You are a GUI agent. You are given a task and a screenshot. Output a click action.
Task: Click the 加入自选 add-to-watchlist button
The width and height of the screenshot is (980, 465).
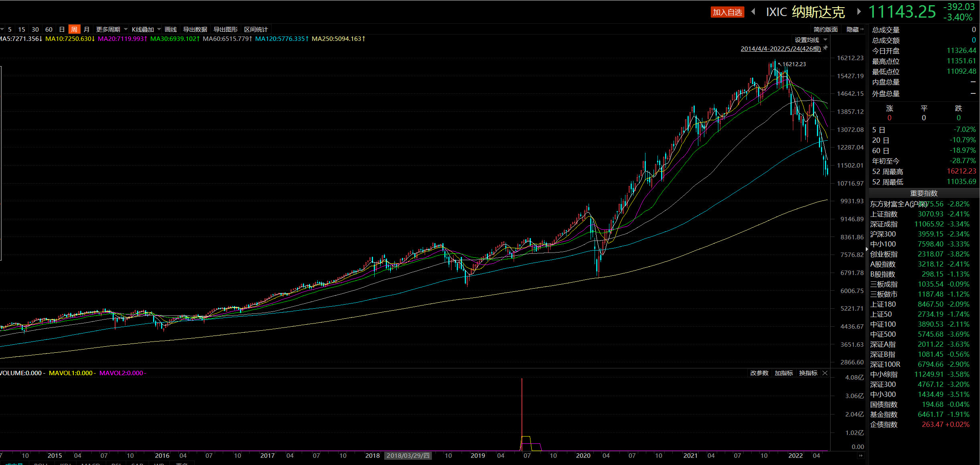[x=727, y=12]
